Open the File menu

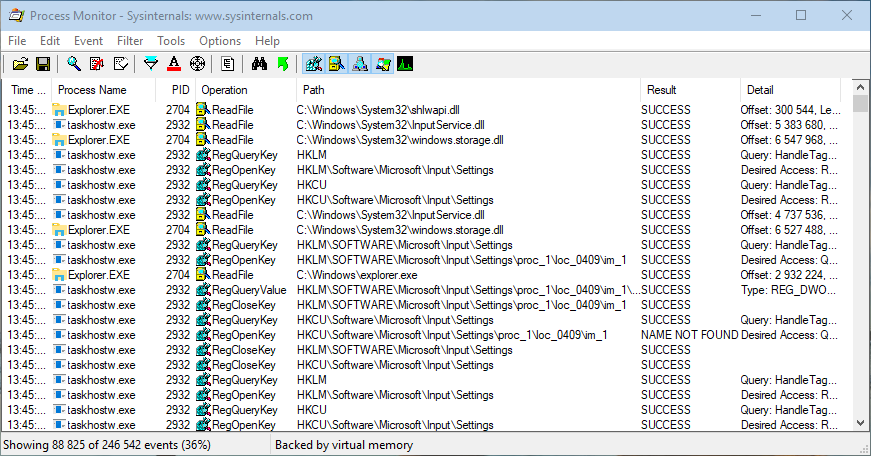17,41
